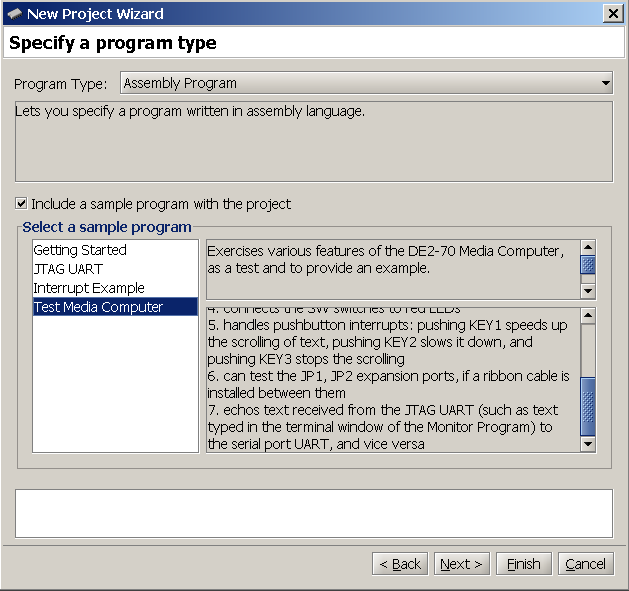This screenshot has width=629, height=591.
Task: Select Getting Started sample program
Action: [80, 250]
